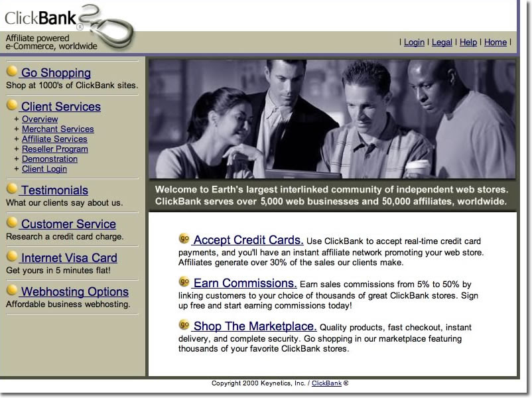Click the go icon next to Accept Credit Cards
Image resolution: width=532 pixels, height=398 pixels.
(x=184, y=239)
